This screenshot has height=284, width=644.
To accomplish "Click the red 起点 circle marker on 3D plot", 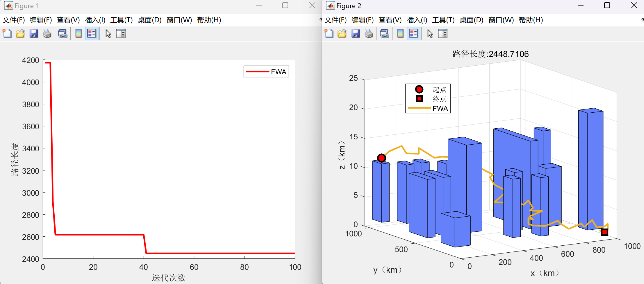I will click(x=381, y=158).
